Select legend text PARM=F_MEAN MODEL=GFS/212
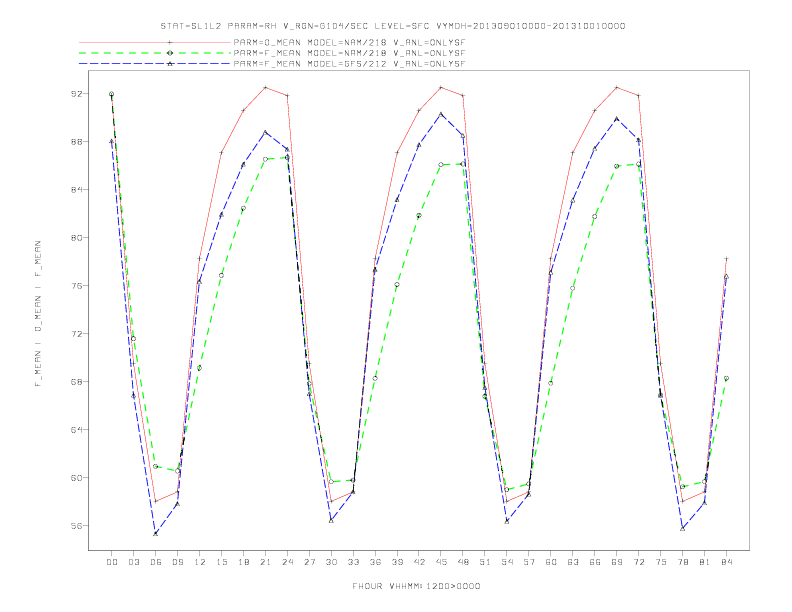 coord(310,64)
